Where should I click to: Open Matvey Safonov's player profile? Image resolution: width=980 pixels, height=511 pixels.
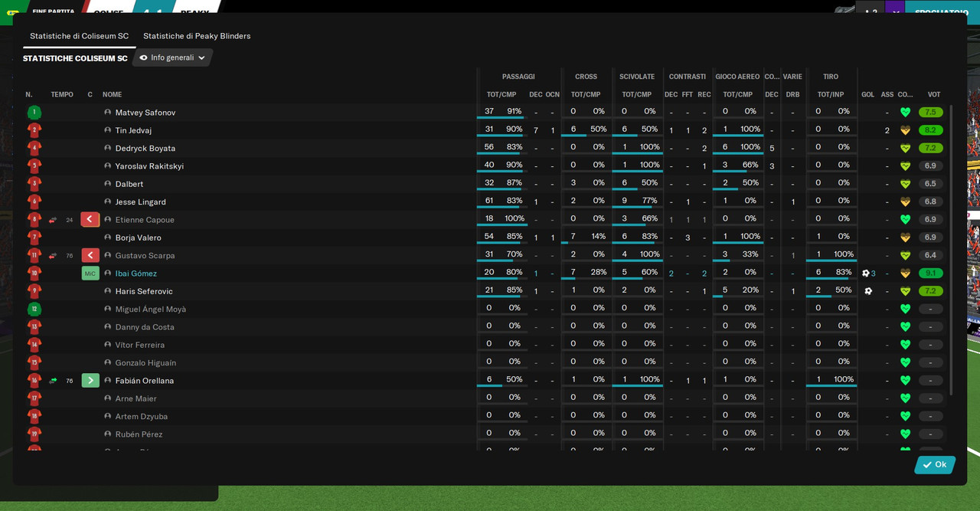coord(145,113)
